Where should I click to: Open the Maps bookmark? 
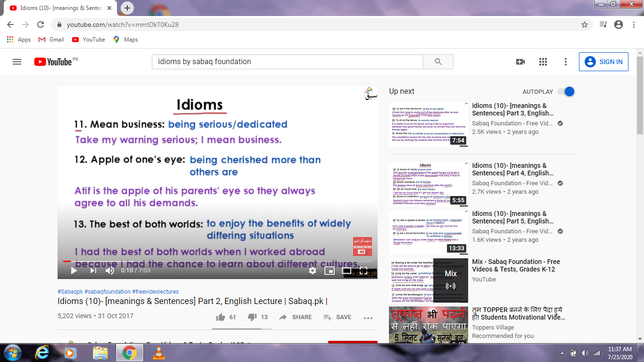click(125, 40)
